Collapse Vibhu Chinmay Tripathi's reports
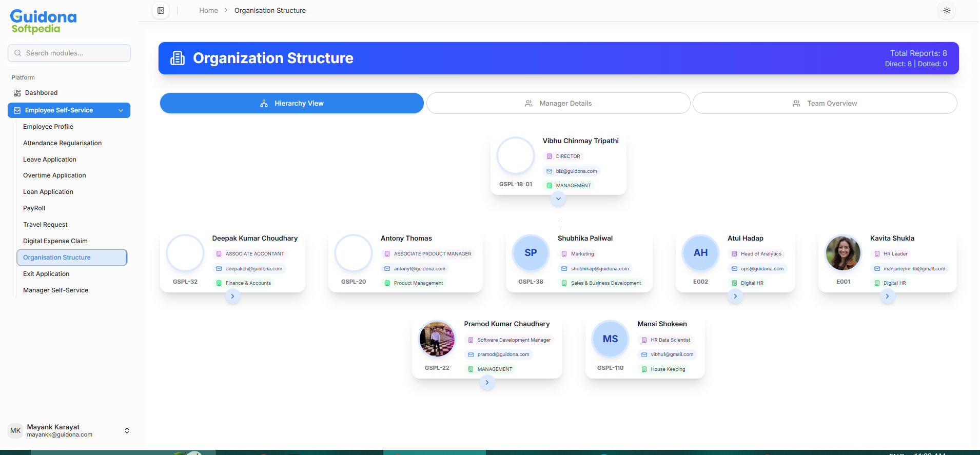 click(558, 199)
